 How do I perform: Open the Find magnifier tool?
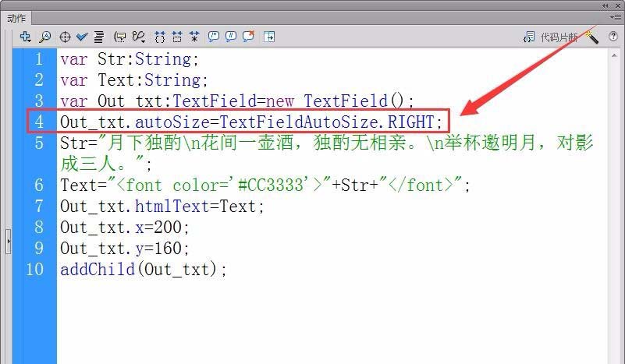point(44,37)
